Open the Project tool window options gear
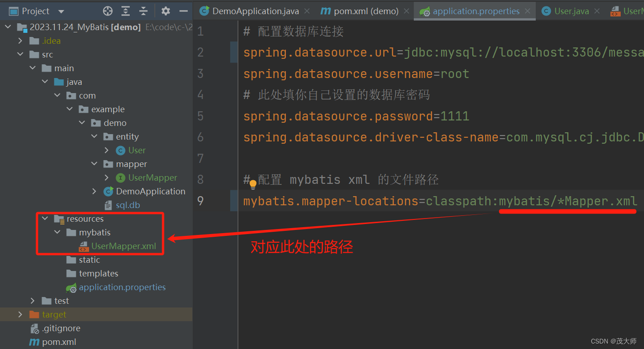This screenshot has height=349, width=644. tap(165, 10)
